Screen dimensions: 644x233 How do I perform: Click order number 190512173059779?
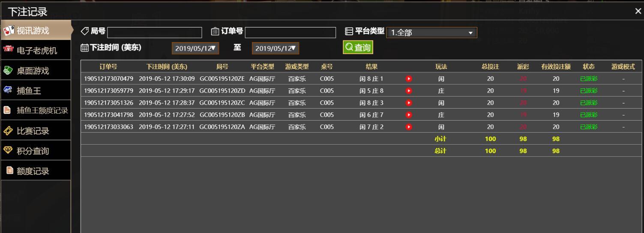[x=109, y=91]
